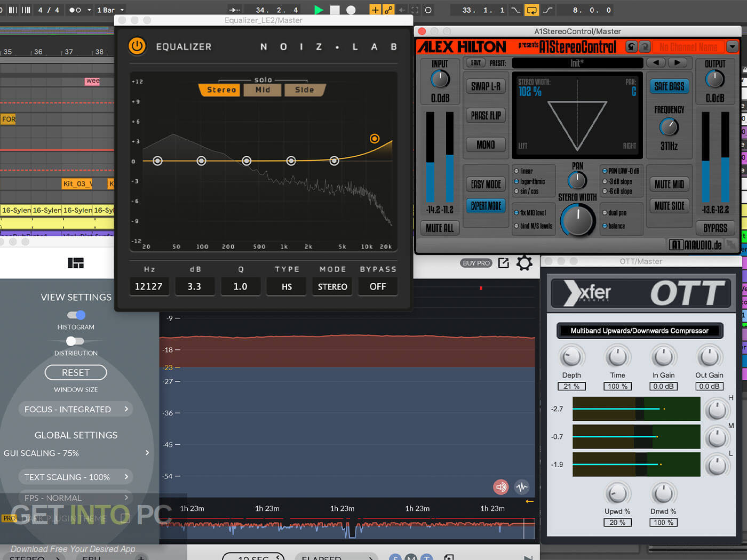Open the metronome settings dropdown arrow
Image resolution: width=747 pixels, height=560 pixels.
[89, 10]
